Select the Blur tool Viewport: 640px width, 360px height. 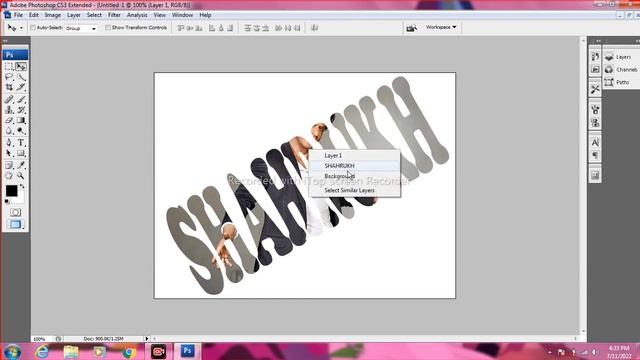point(9,131)
